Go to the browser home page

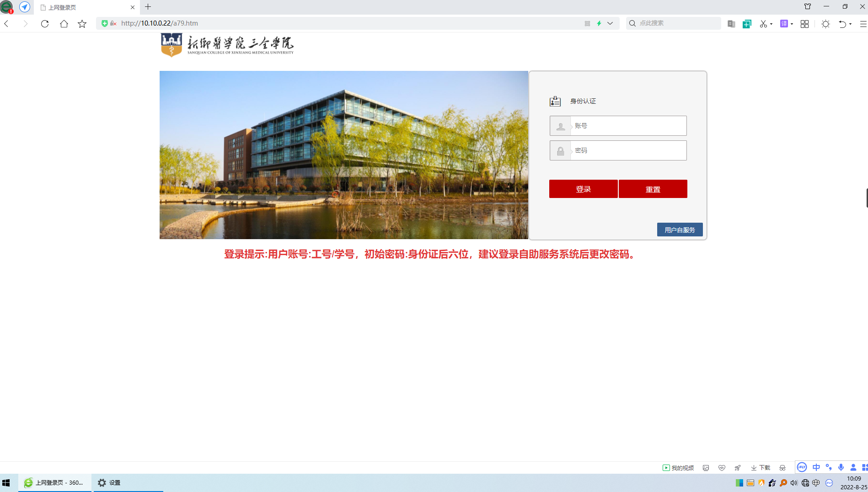[64, 24]
